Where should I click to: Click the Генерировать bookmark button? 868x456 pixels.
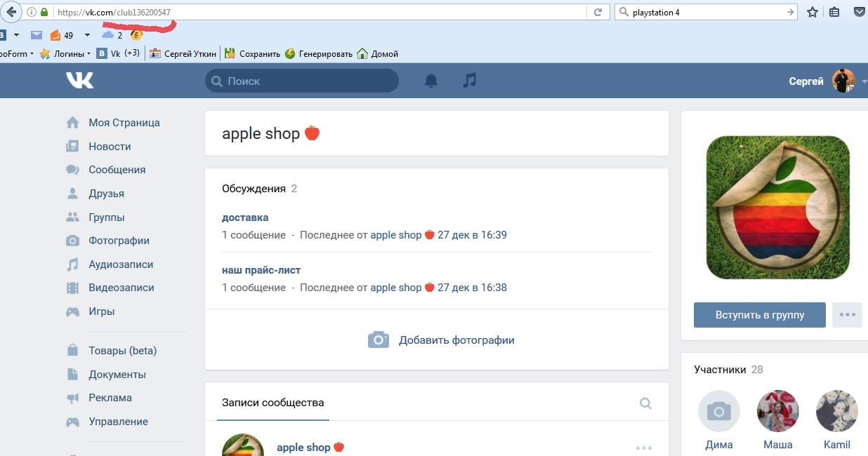[x=319, y=53]
